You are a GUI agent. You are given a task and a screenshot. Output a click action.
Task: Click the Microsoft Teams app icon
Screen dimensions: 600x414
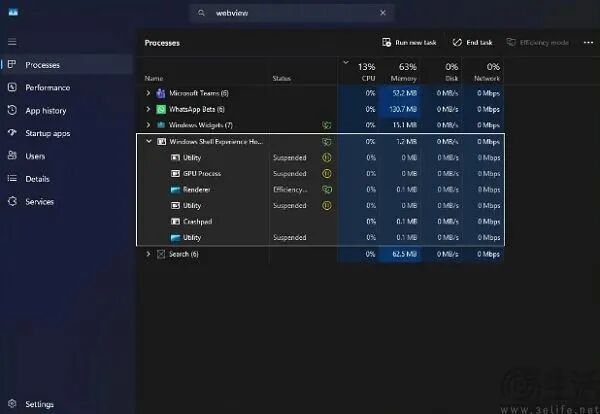pos(161,93)
